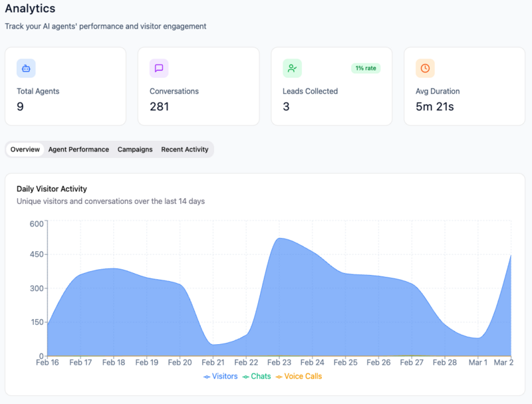
Task: Open the Campaigns tab
Action: coord(135,150)
